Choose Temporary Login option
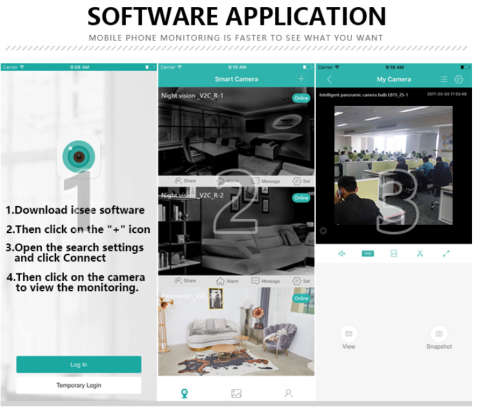This screenshot has width=500, height=417. (79, 385)
